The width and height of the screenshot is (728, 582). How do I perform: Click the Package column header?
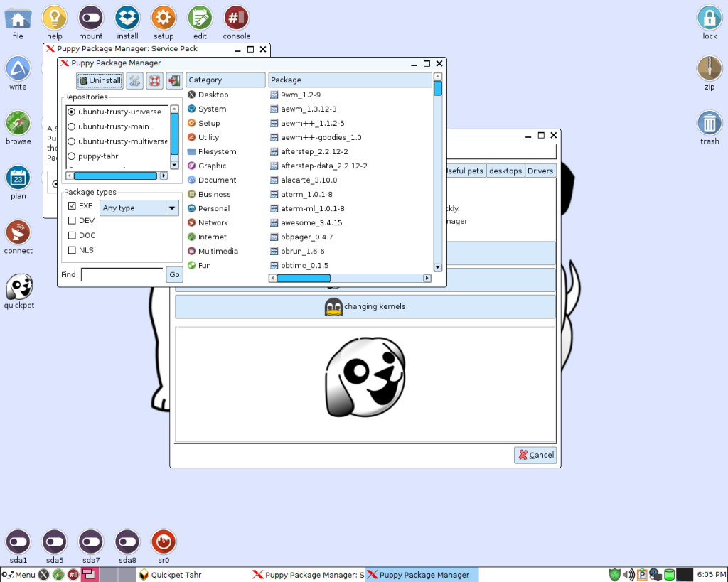(350, 80)
